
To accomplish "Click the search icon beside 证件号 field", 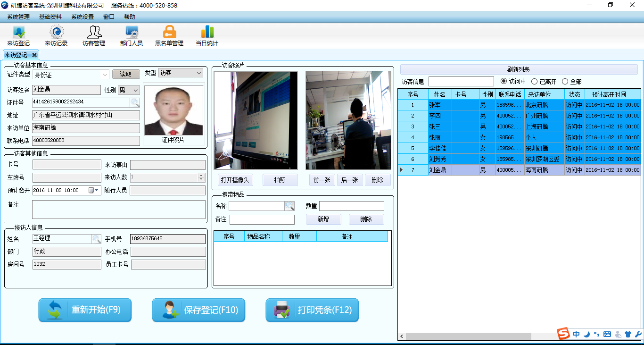I will point(135,102).
